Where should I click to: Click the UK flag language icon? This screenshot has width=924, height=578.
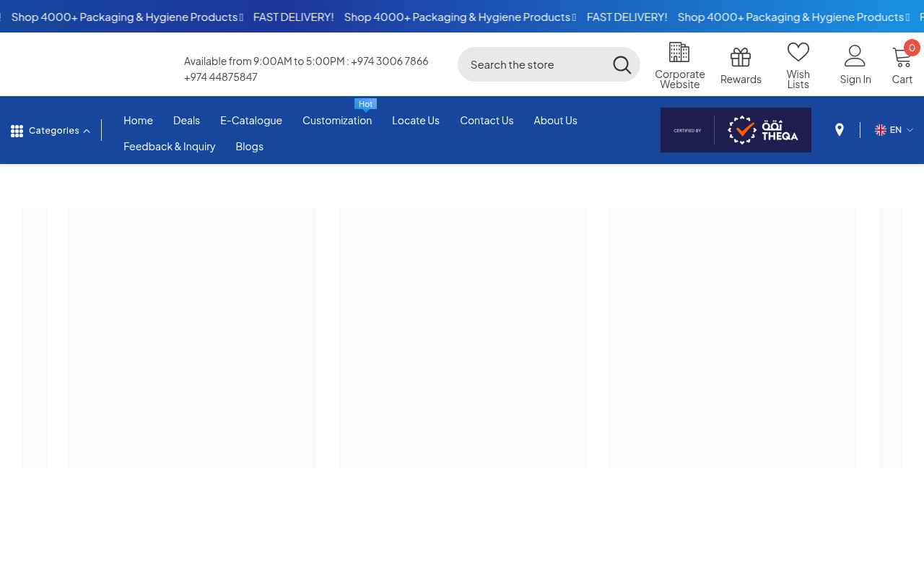pos(881,130)
